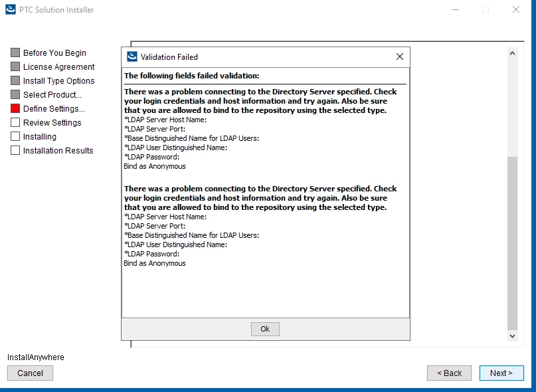This screenshot has width=536, height=392.
Task: Click the Review Settings step indicator box
Action: coord(15,122)
